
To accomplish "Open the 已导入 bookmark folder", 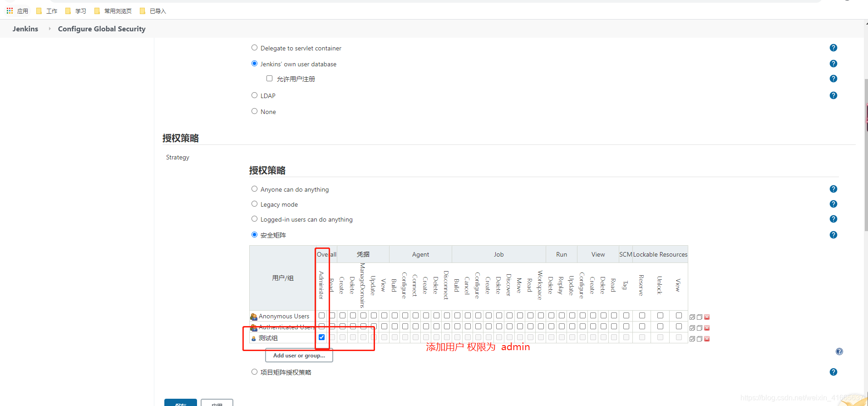I will tap(153, 11).
